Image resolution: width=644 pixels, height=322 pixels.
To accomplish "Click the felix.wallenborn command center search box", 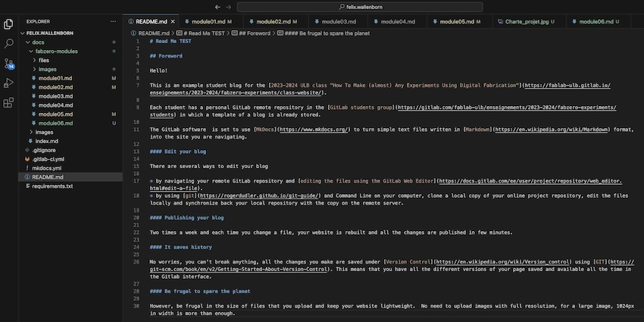I will tap(360, 7).
